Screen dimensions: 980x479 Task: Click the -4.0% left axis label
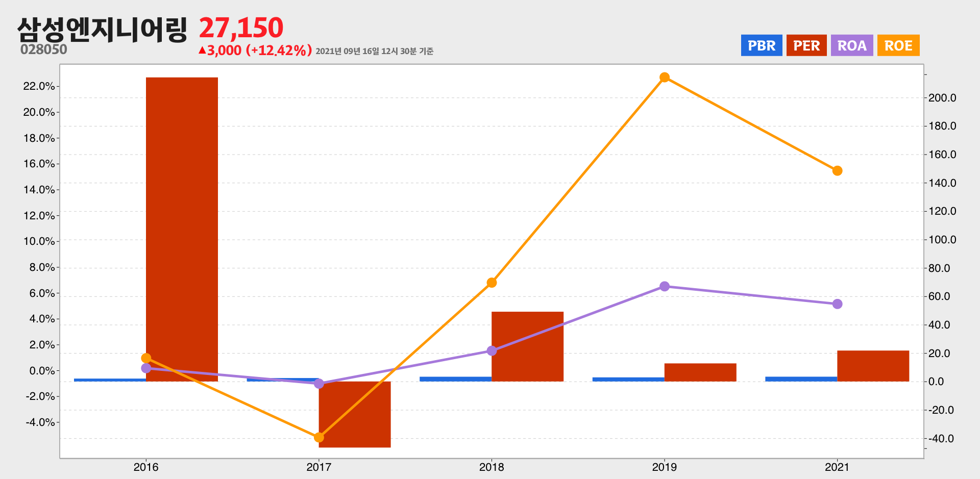click(x=40, y=422)
